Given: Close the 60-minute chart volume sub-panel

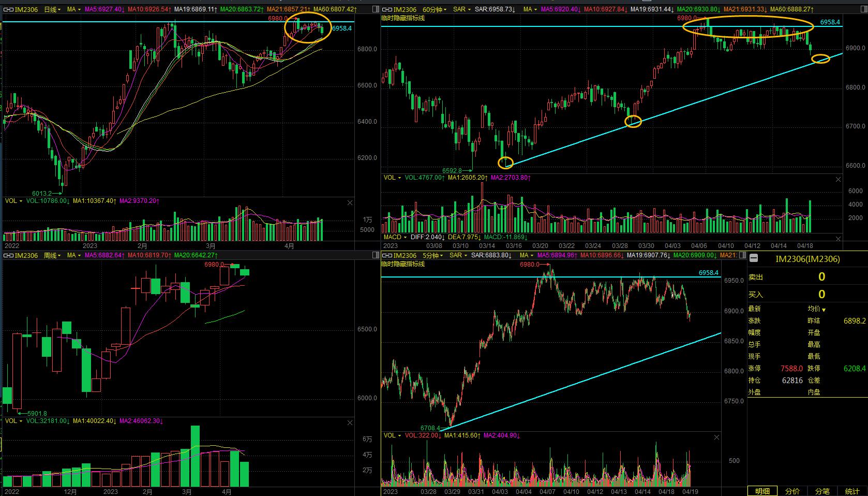Looking at the screenshot, I should click(839, 179).
